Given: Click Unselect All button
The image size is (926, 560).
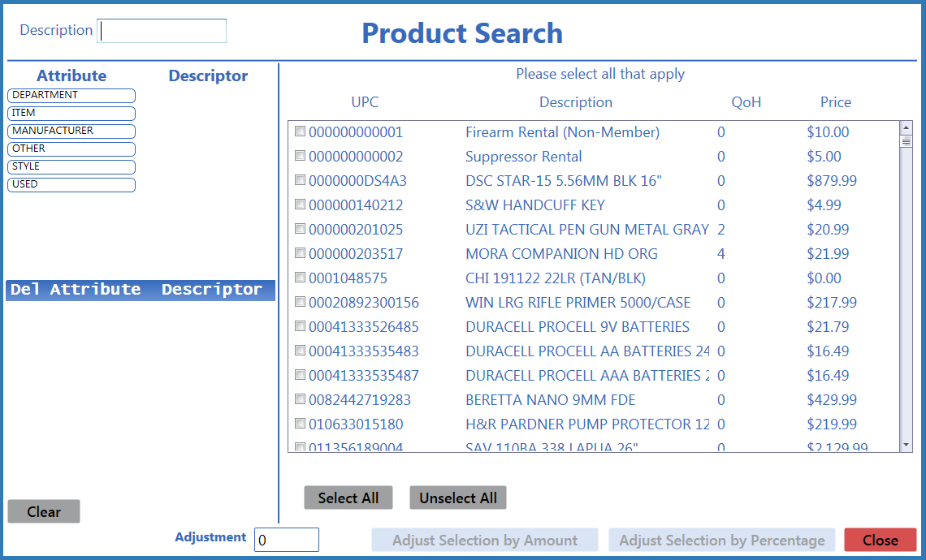Looking at the screenshot, I should point(457,498).
